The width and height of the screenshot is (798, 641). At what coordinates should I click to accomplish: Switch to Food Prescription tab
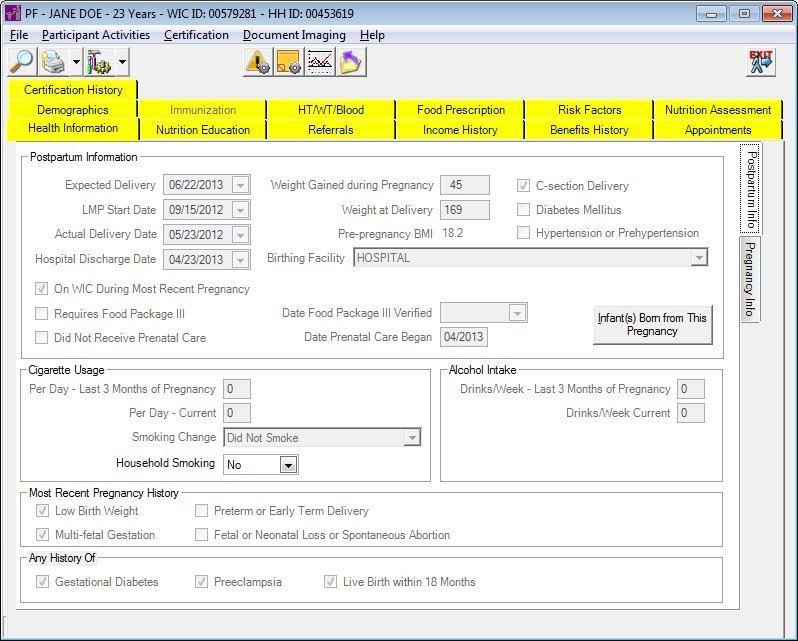tap(461, 110)
